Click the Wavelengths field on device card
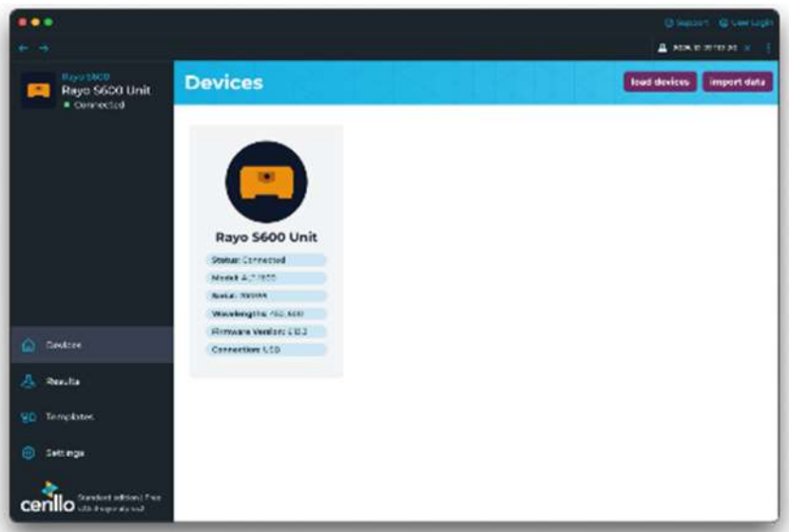Screen dimensions: 789x532 pos(266,313)
